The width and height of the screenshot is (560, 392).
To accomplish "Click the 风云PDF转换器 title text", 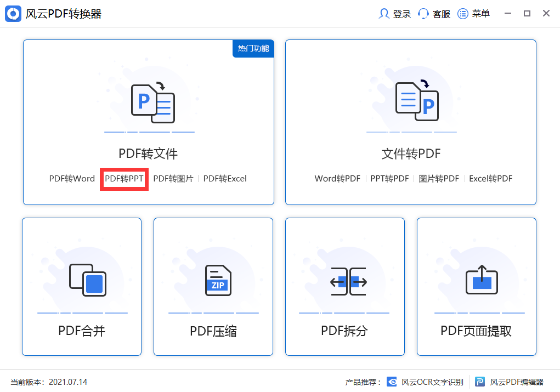I will tap(64, 14).
